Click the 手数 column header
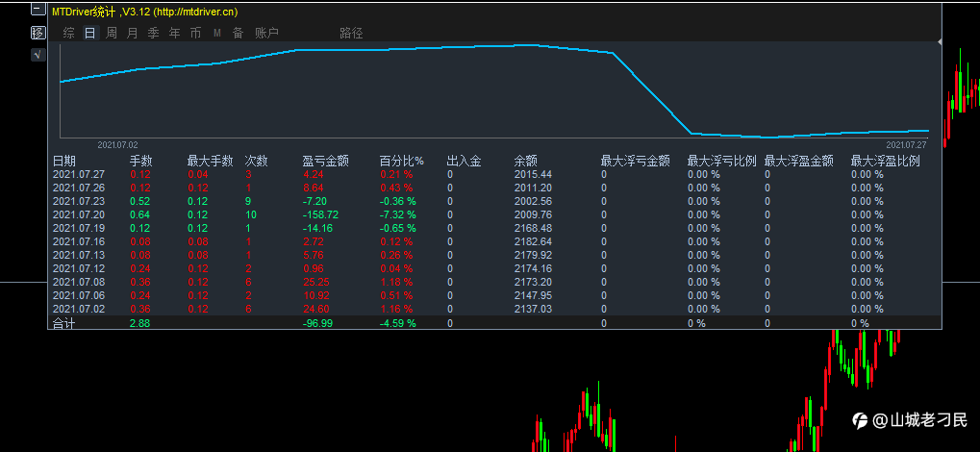The height and width of the screenshot is (452, 980). pyautogui.click(x=141, y=162)
